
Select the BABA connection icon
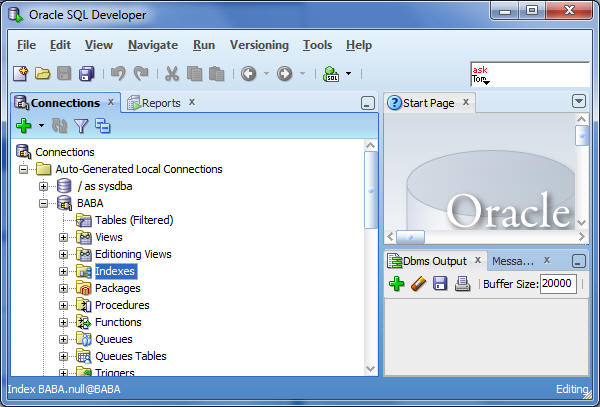(64, 203)
